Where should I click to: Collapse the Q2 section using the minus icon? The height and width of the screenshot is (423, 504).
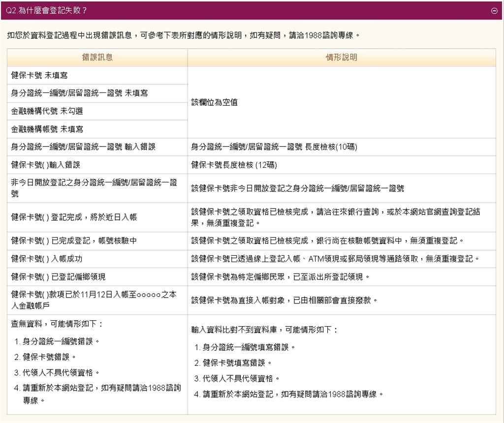(494, 11)
